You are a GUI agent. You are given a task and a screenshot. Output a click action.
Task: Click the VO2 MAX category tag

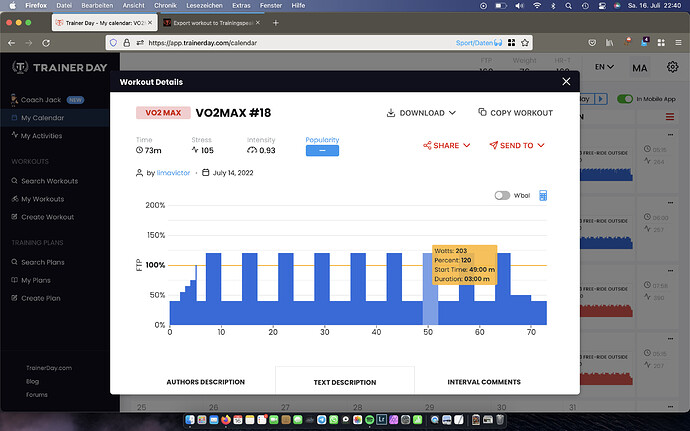coord(163,113)
